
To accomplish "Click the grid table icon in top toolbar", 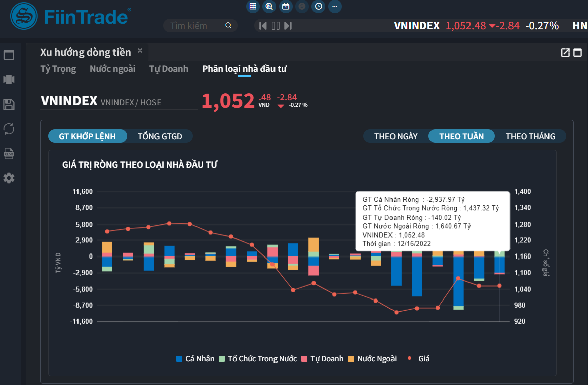I will [253, 6].
